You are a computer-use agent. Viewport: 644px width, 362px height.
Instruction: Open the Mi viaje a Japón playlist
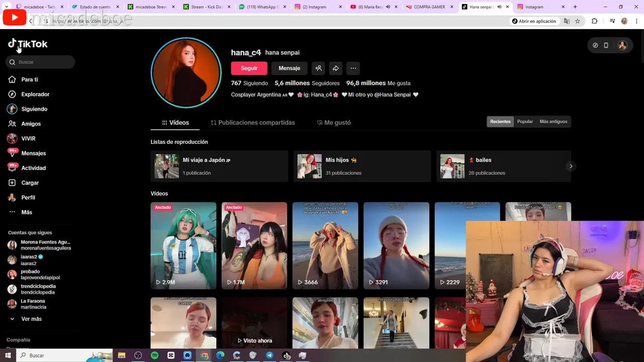pyautogui.click(x=219, y=166)
